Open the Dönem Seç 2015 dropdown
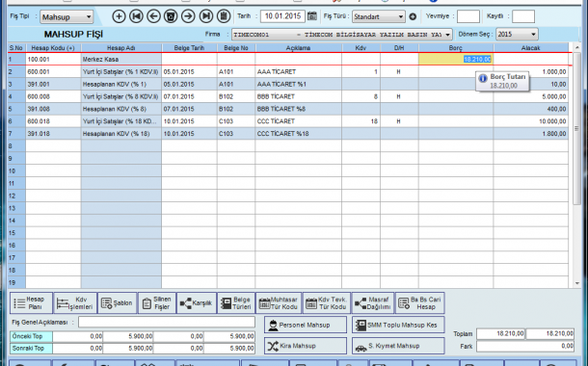588x366 pixels. (x=517, y=34)
